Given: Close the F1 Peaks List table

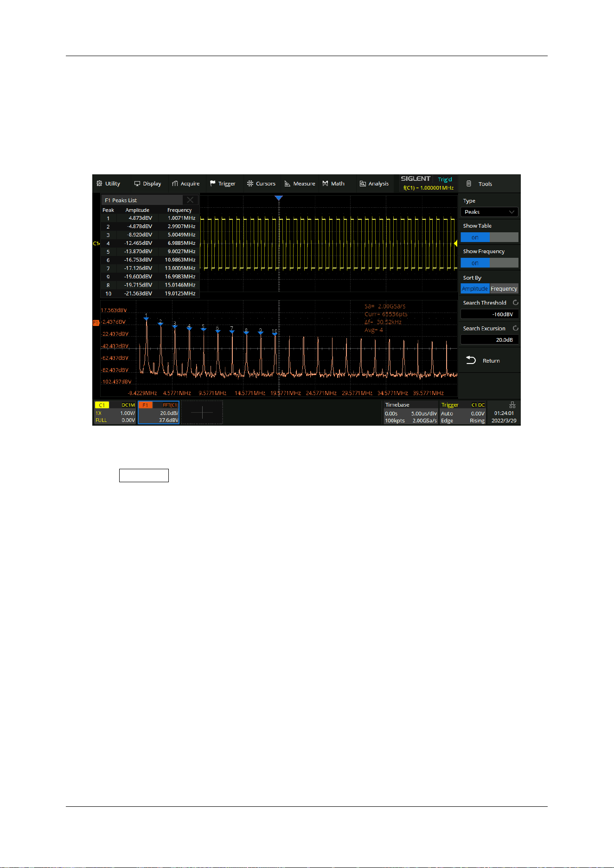Looking at the screenshot, I should click(190, 200).
